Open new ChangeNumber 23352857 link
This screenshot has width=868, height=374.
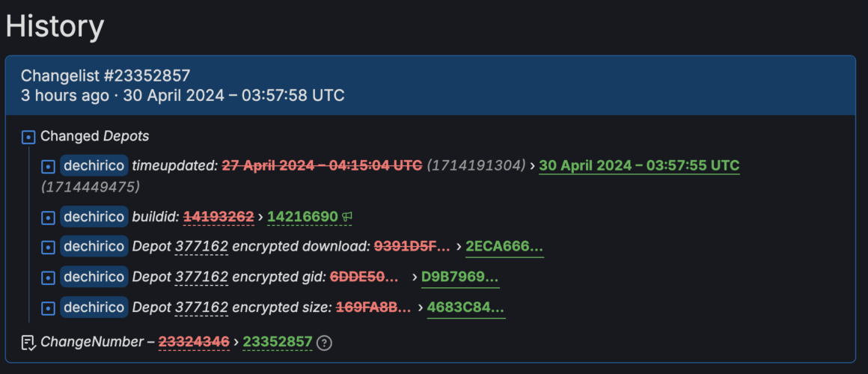point(278,342)
